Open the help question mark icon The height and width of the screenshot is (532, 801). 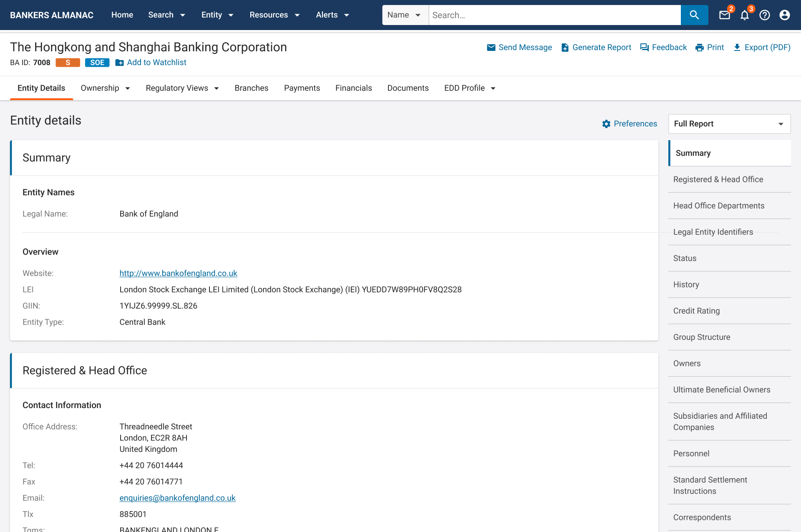coord(765,15)
